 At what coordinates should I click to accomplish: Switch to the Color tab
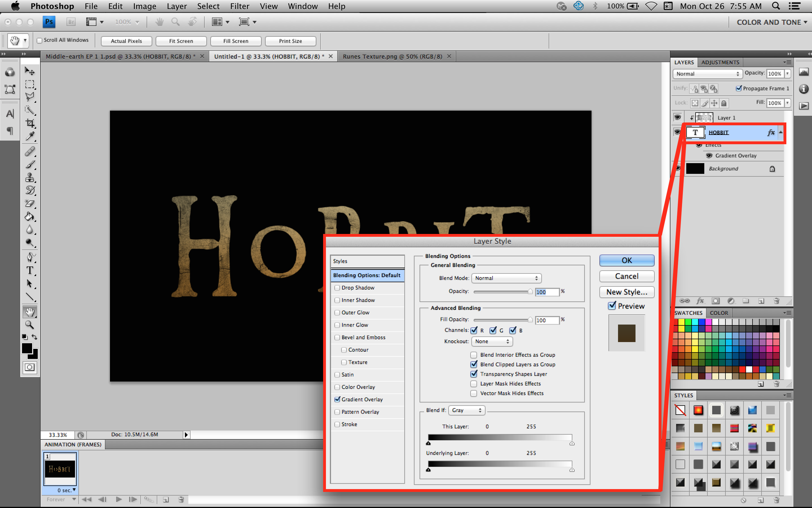point(719,313)
